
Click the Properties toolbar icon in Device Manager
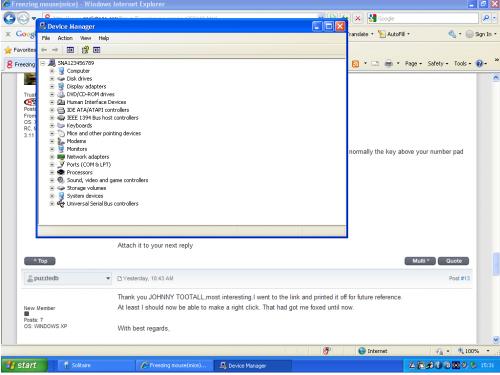pyautogui.click(x=70, y=50)
